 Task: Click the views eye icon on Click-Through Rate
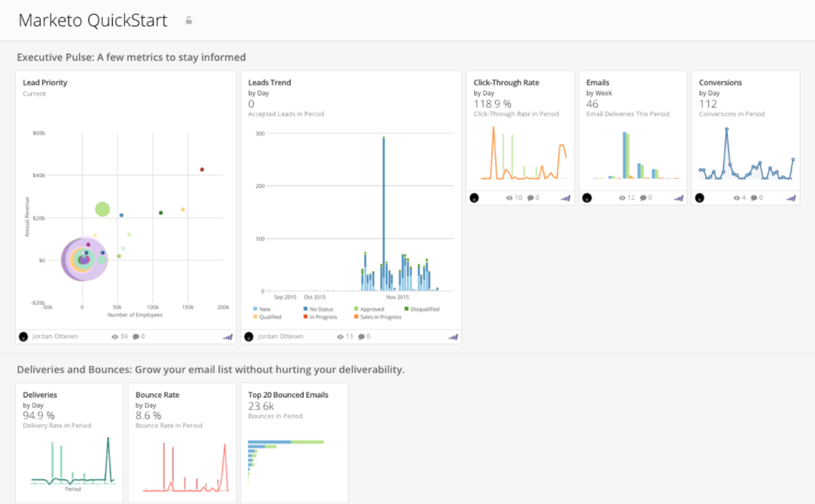click(509, 198)
